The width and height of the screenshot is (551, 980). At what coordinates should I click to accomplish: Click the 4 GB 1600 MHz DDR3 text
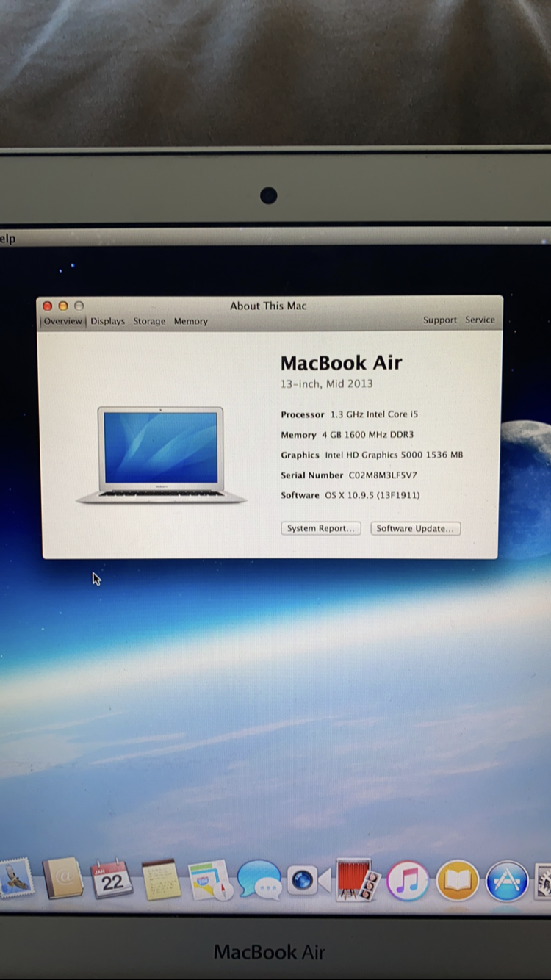pos(367,435)
